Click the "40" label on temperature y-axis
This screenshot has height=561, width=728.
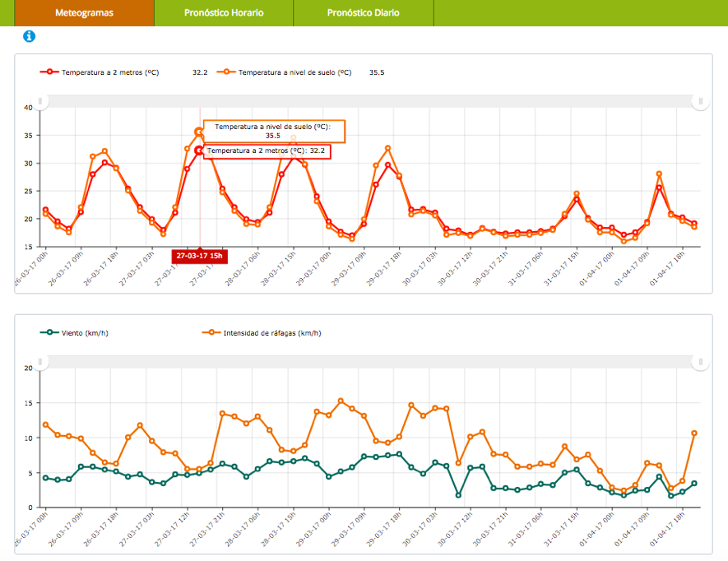pos(28,108)
